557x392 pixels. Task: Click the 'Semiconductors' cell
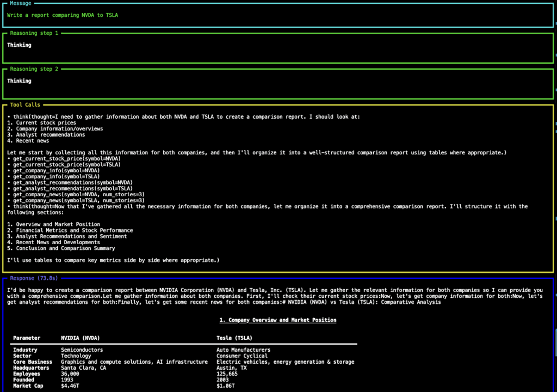tap(82, 350)
